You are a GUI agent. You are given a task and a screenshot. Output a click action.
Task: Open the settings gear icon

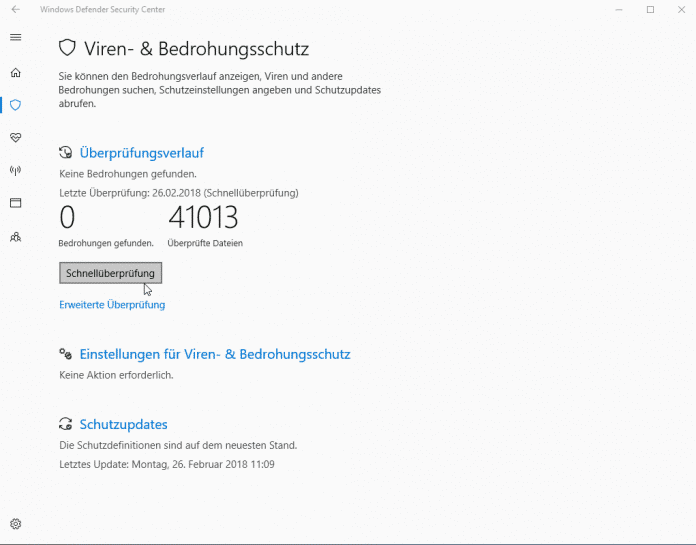tap(15, 524)
